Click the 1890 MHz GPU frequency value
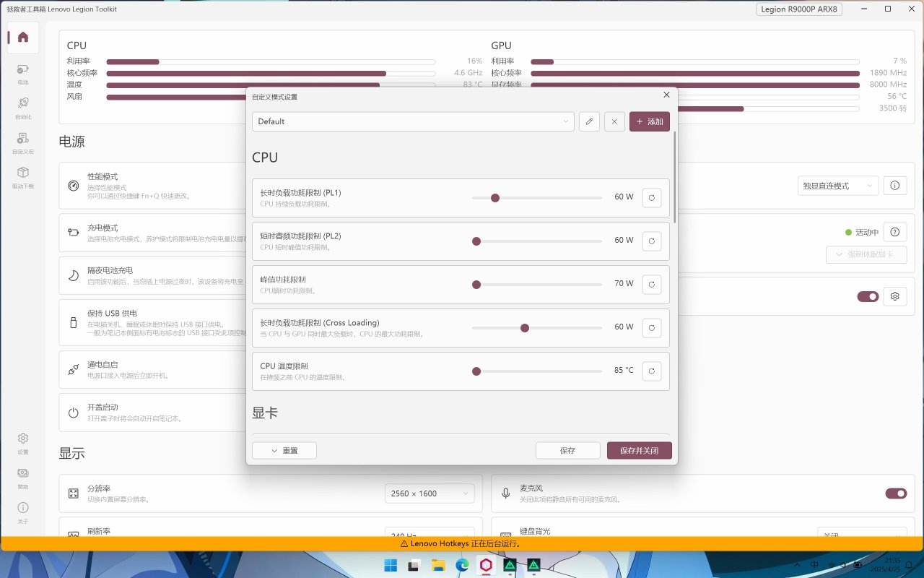924x578 pixels. click(x=888, y=73)
